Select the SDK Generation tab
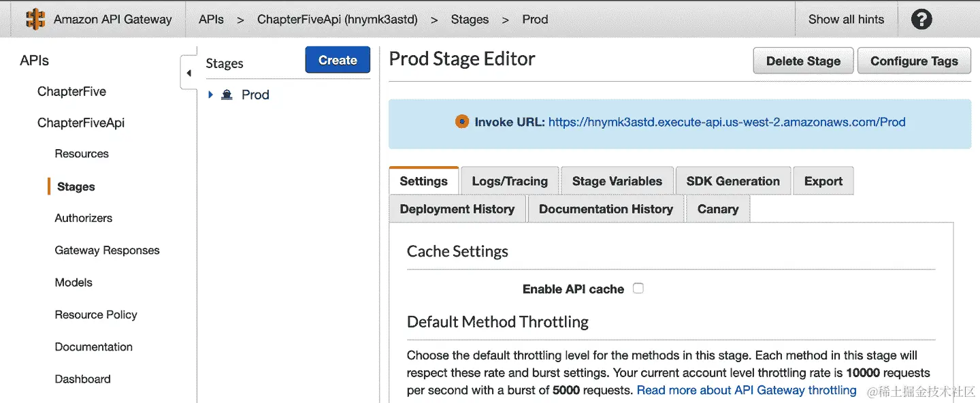 (x=733, y=181)
